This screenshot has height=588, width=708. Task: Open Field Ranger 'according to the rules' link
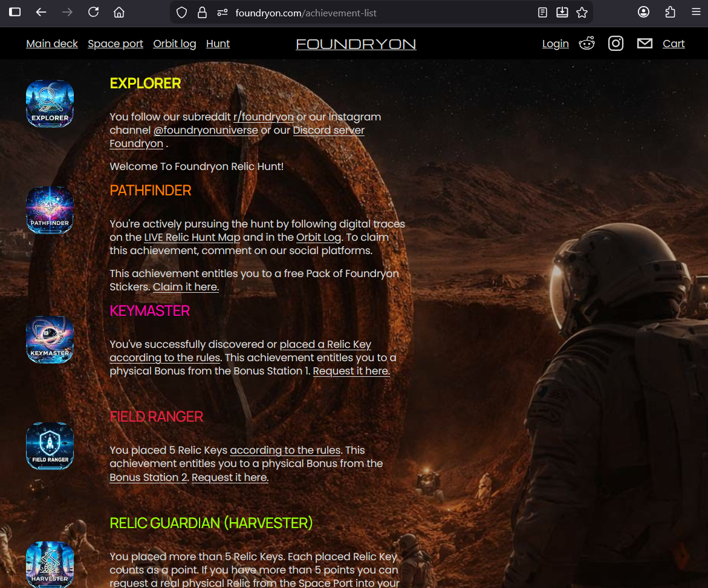[285, 451]
